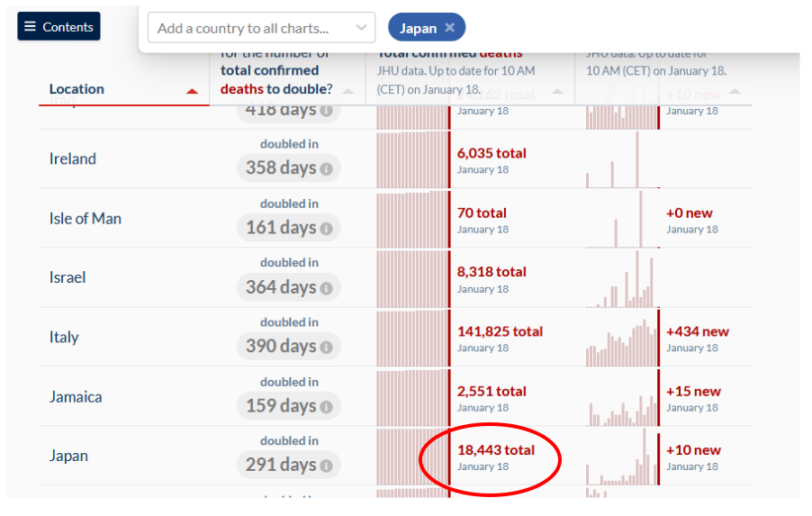Open the Contents menu button
The width and height of the screenshot is (812, 516).
pos(59,27)
